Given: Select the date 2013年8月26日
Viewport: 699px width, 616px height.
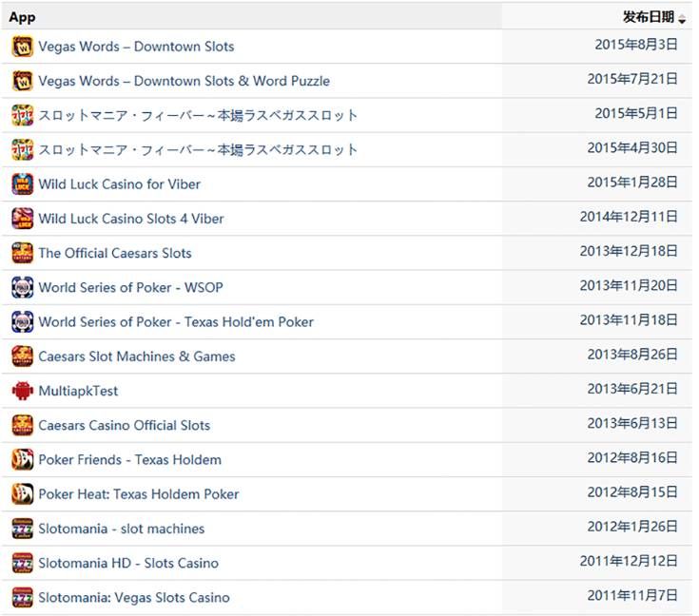Looking at the screenshot, I should pos(632,355).
